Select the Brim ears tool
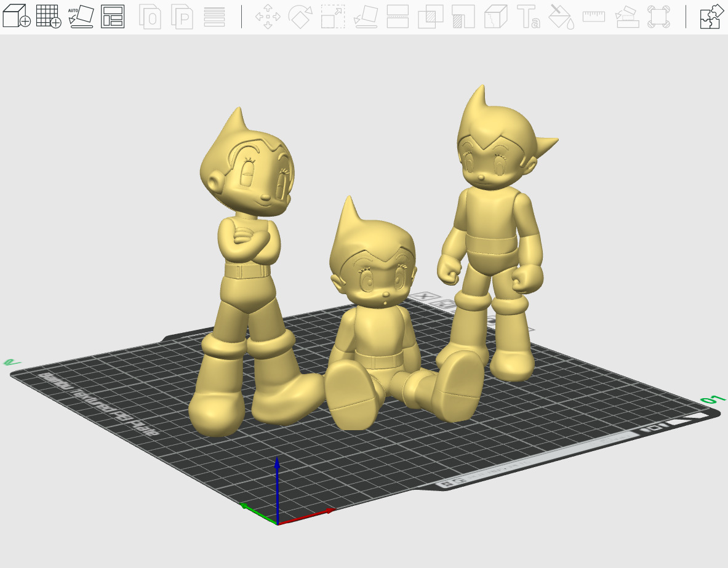 click(658, 17)
